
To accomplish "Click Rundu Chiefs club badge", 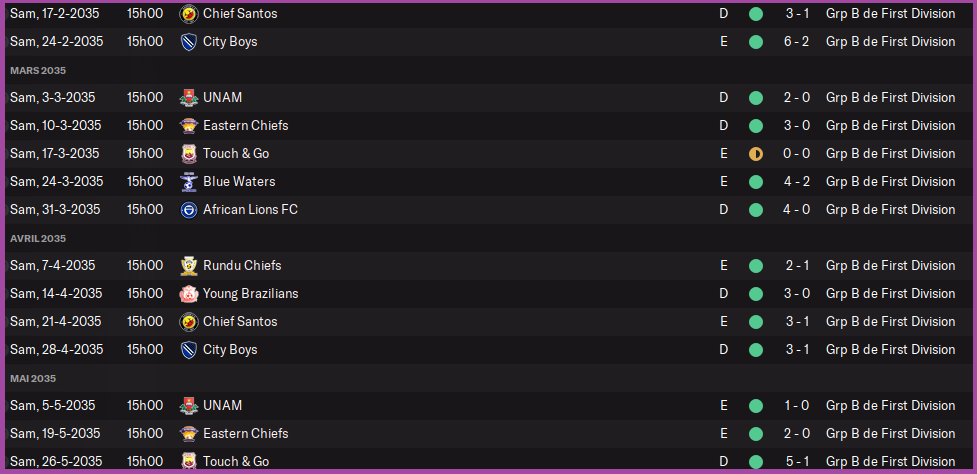I will coord(188,266).
